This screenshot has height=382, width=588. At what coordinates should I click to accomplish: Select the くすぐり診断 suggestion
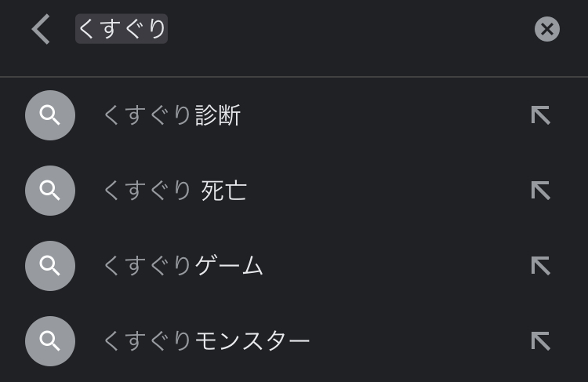(172, 116)
